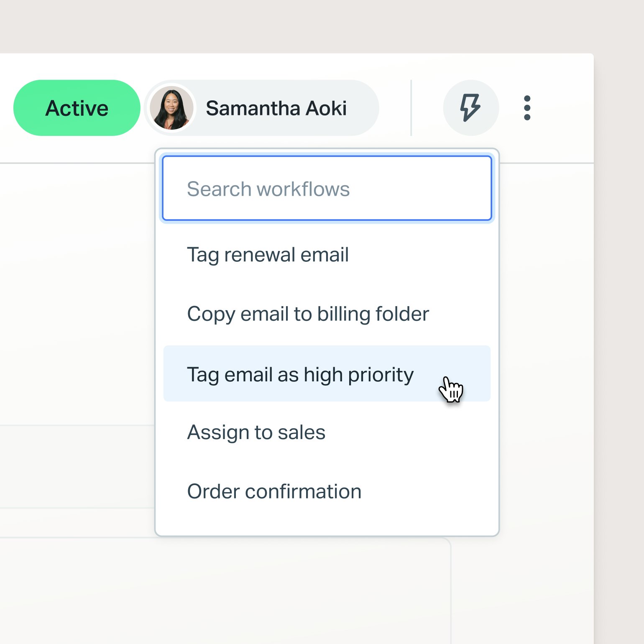Run Tag email as high priority

[300, 374]
